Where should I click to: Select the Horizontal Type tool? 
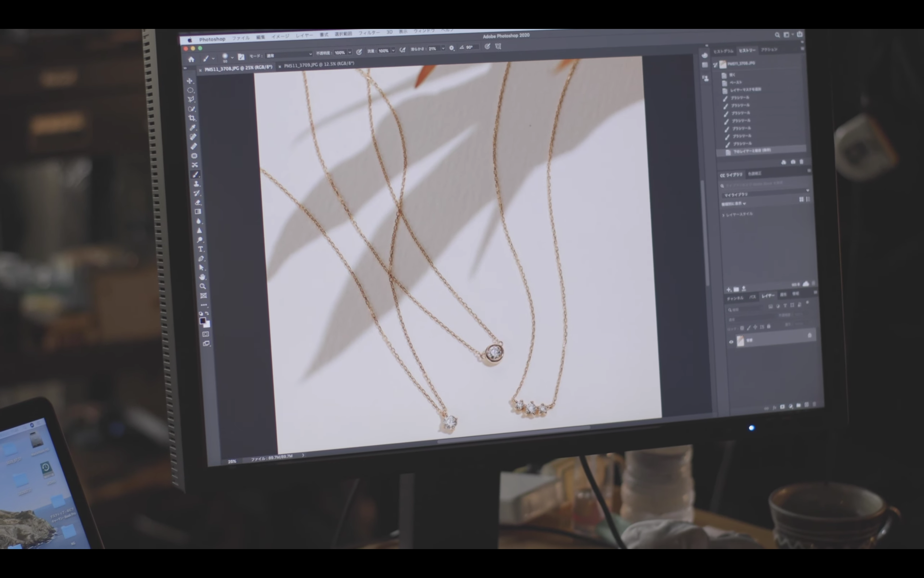point(201,249)
